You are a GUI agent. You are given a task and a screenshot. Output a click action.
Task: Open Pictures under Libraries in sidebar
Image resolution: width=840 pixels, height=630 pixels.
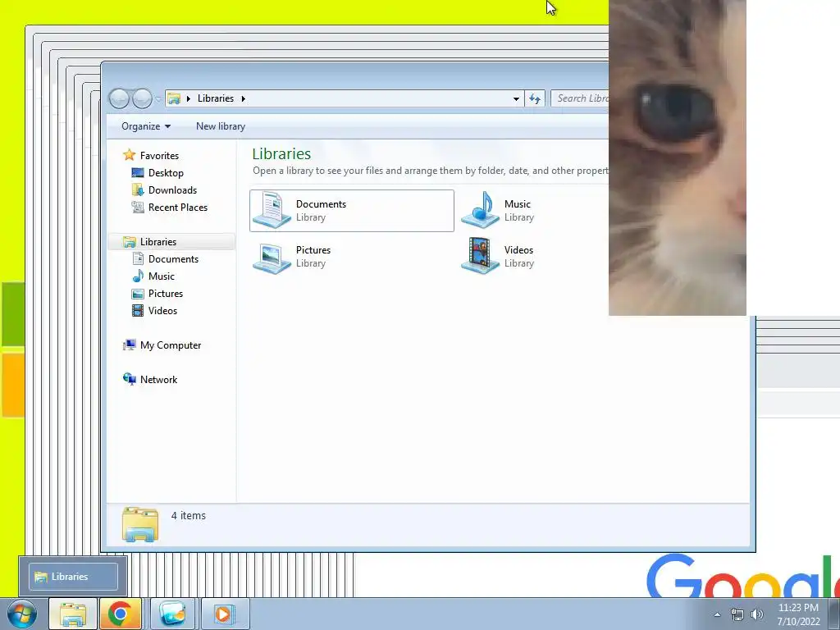pos(166,294)
